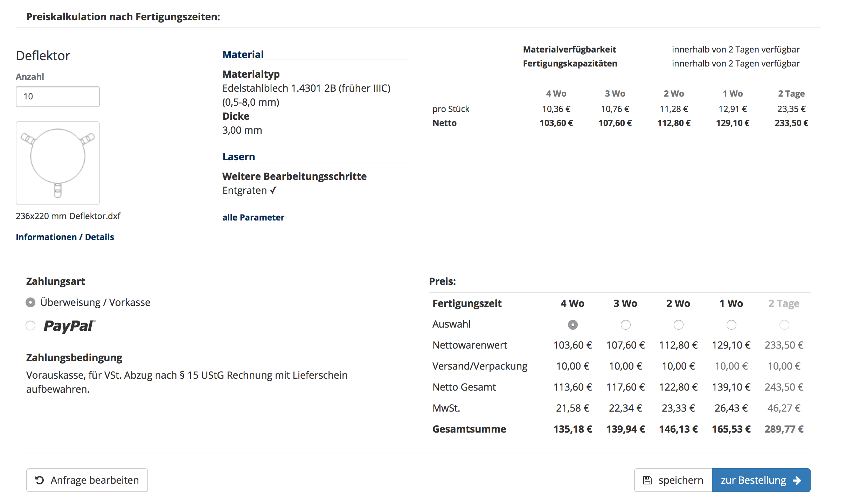Click the Anzahl quantity input field
Image resolution: width=846 pixels, height=504 pixels.
[x=58, y=97]
